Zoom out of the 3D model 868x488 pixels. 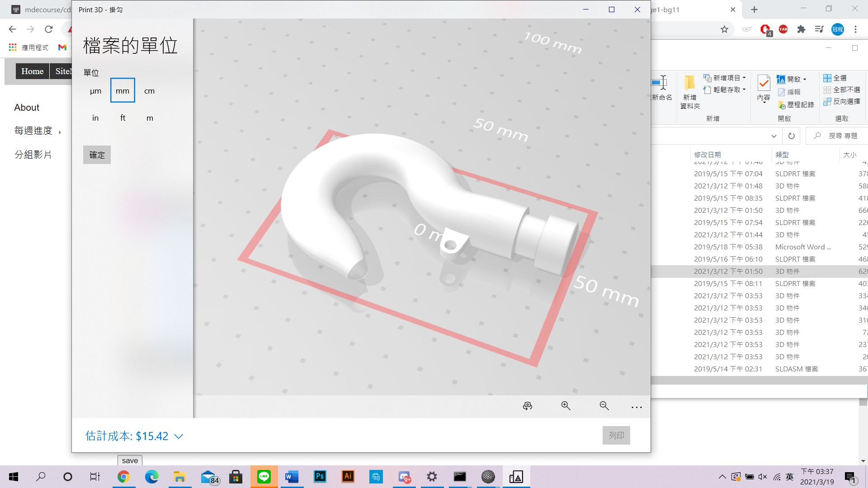[604, 406]
